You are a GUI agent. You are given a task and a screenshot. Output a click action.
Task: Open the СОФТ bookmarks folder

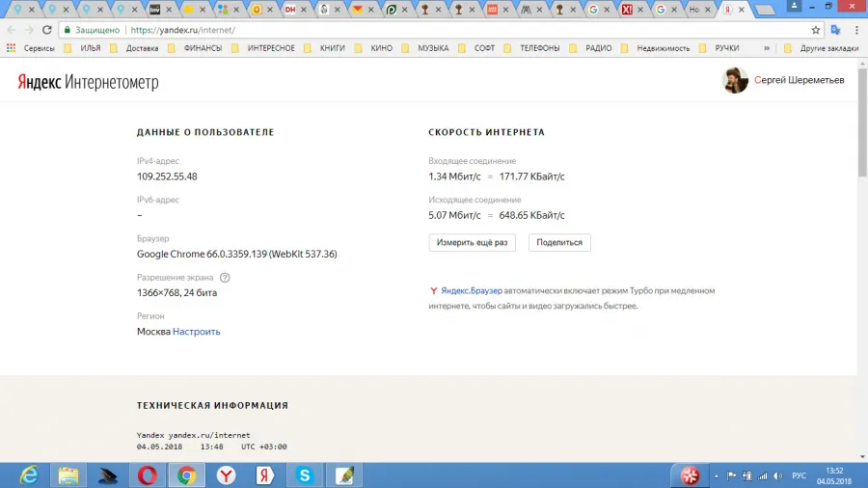coord(476,48)
